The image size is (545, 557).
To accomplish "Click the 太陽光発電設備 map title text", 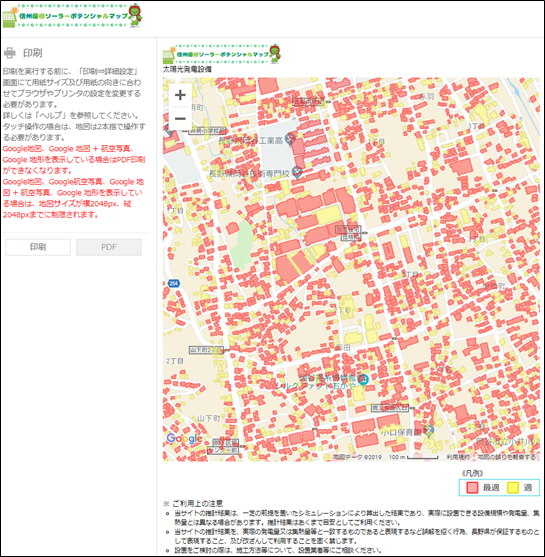I will coord(187,69).
